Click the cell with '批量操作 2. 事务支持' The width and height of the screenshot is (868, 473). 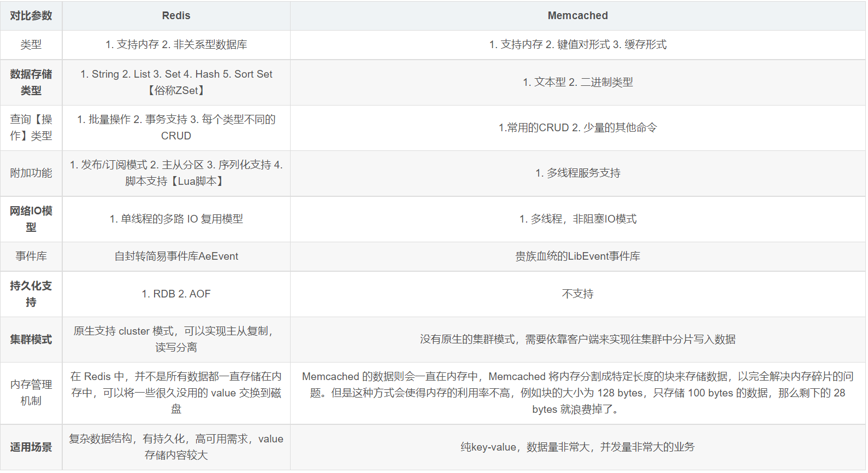point(176,128)
